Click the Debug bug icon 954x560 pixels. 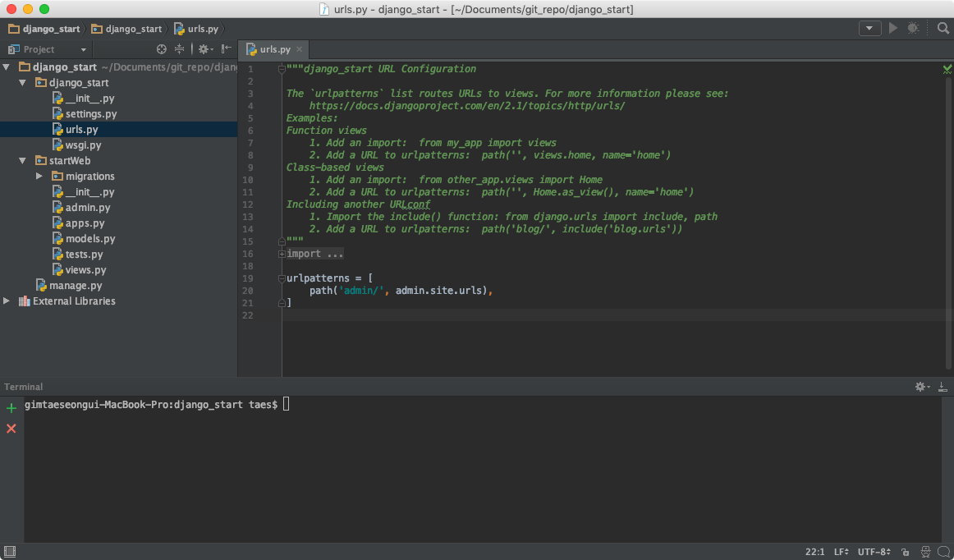(913, 29)
